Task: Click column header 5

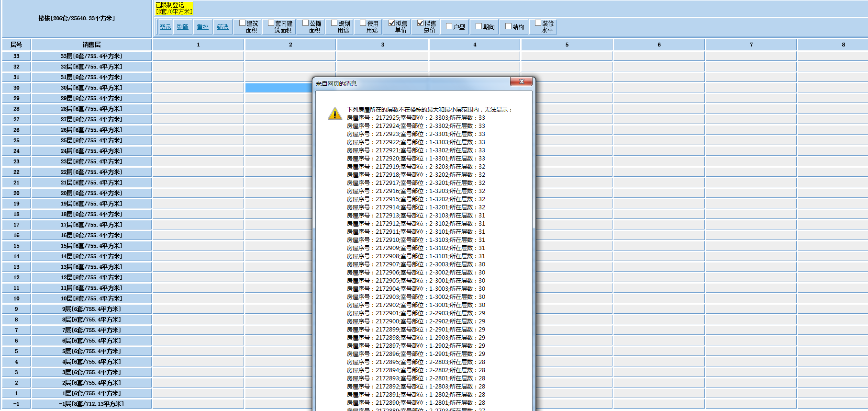Action: click(567, 45)
